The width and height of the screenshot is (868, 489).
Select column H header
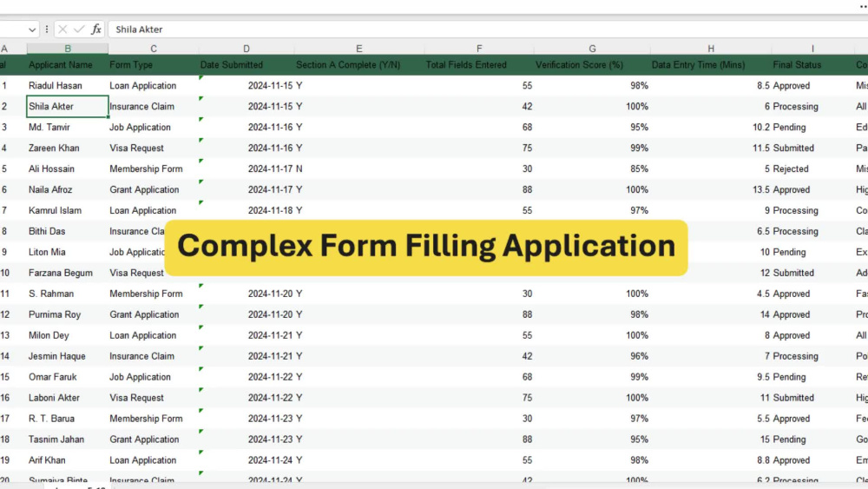pos(711,49)
